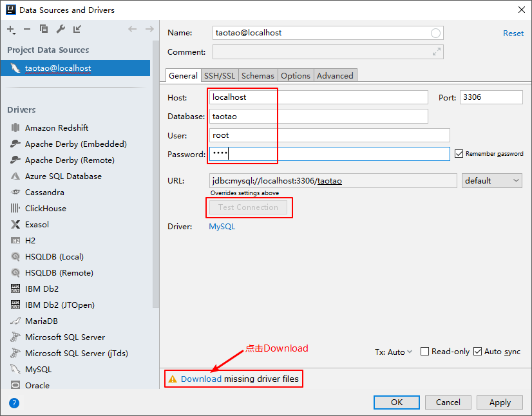The image size is (532, 416).
Task: Click into the Port input field
Action: click(491, 97)
